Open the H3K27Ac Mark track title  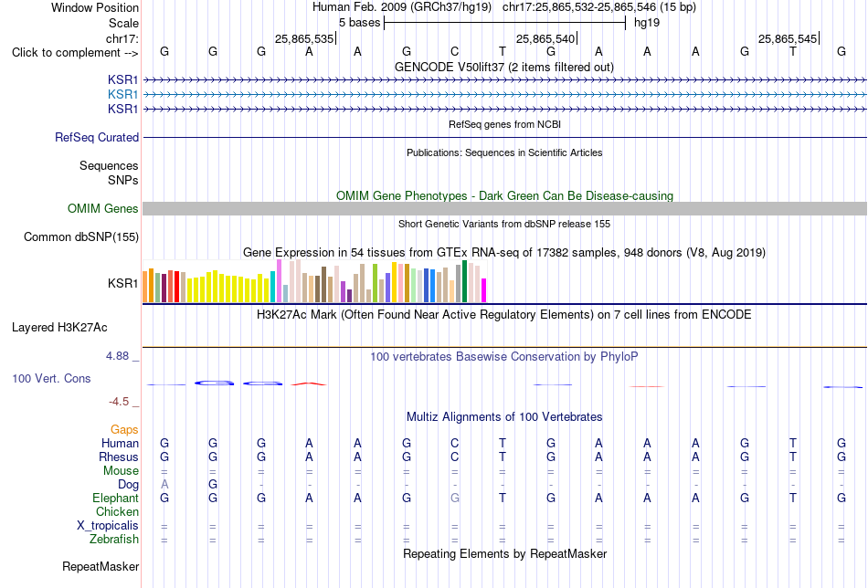[x=504, y=315]
